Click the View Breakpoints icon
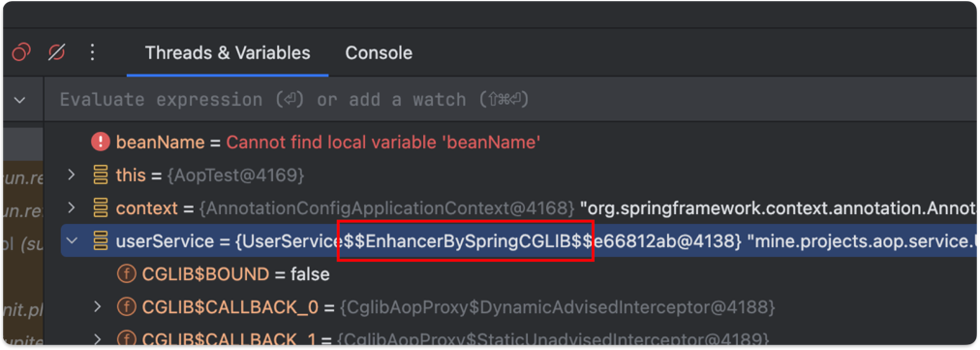 tap(21, 52)
